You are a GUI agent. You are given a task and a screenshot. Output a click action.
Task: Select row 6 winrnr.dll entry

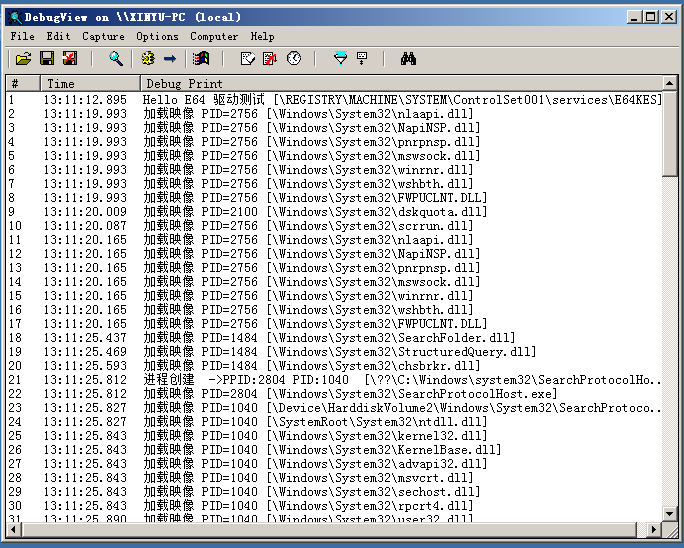[334, 169]
